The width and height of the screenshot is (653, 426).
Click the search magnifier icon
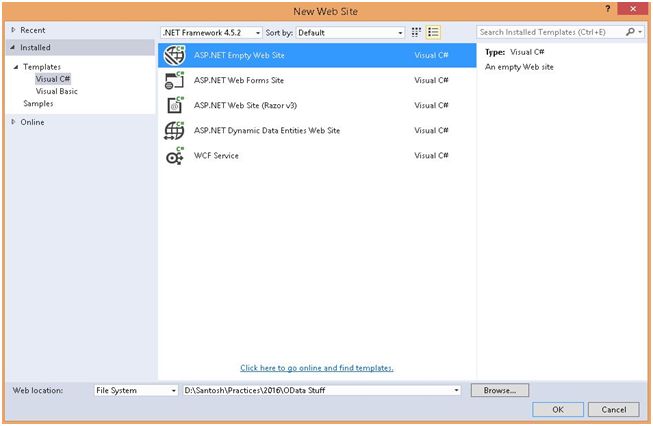point(630,32)
